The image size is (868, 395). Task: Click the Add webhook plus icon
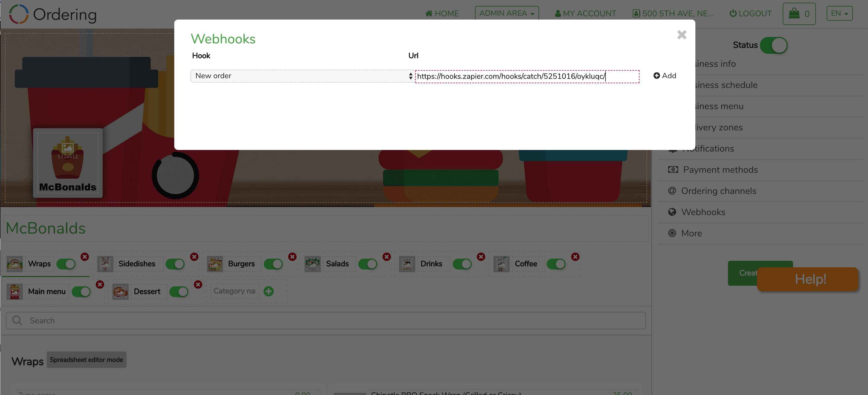tap(656, 76)
